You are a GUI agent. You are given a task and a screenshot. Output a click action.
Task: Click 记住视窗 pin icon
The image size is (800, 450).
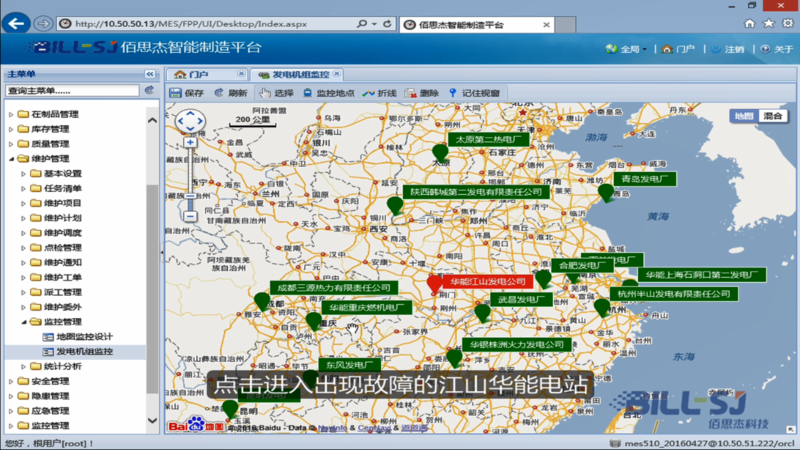453,93
